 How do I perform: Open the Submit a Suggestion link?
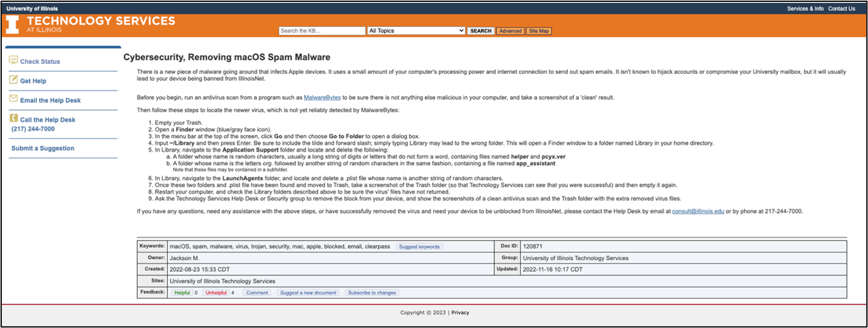43,149
